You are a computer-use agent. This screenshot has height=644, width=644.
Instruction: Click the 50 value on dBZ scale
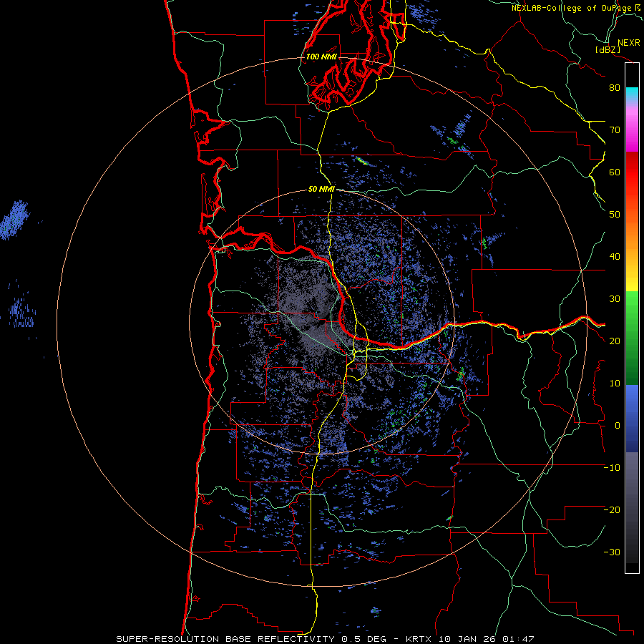pyautogui.click(x=615, y=215)
